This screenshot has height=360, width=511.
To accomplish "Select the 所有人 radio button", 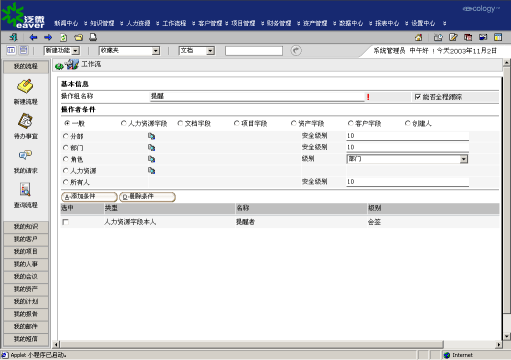I will click(66, 182).
